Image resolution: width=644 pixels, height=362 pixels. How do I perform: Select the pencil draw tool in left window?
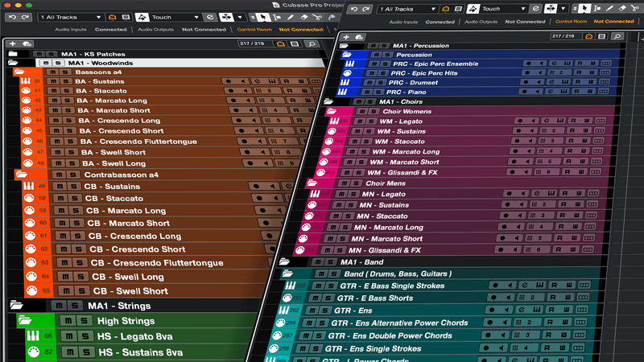(x=291, y=17)
